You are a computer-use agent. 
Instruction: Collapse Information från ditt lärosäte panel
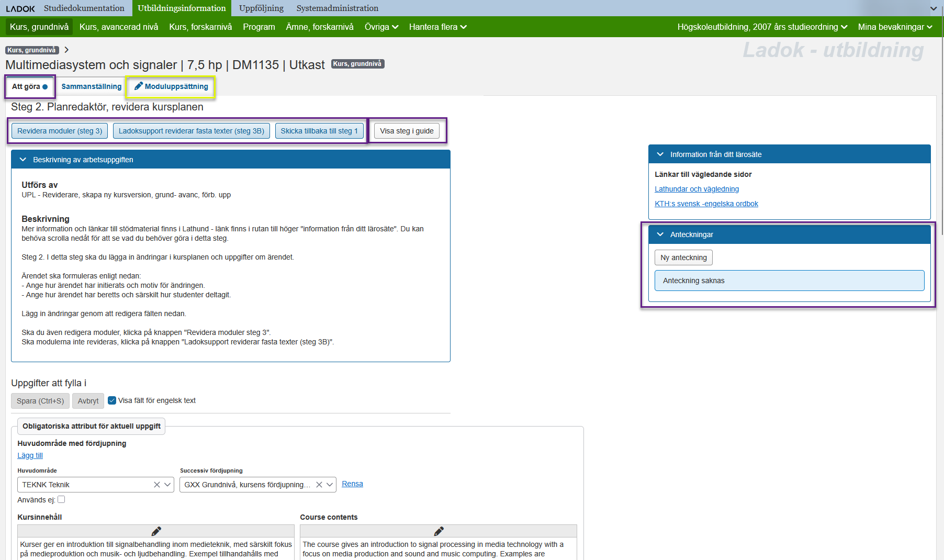pos(660,154)
